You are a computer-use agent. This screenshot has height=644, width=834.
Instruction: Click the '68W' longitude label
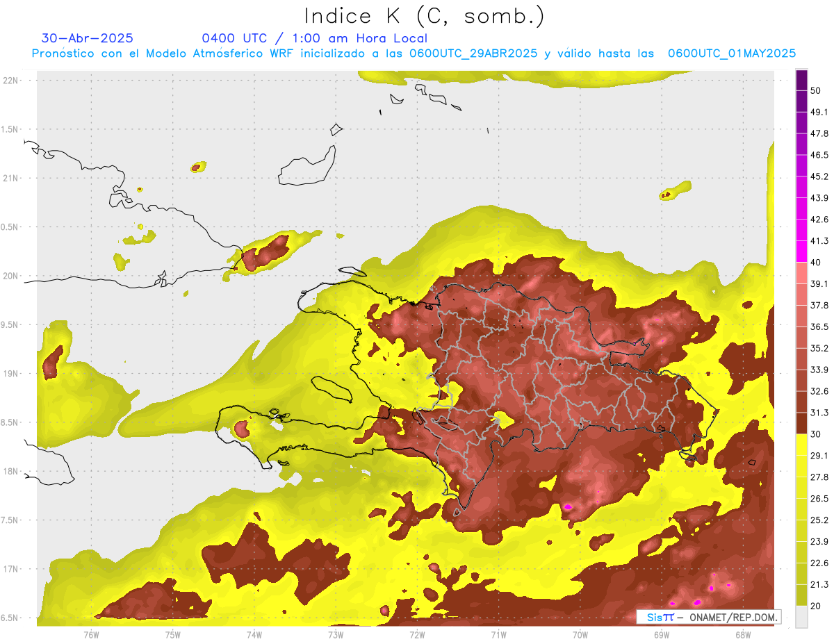743,634
